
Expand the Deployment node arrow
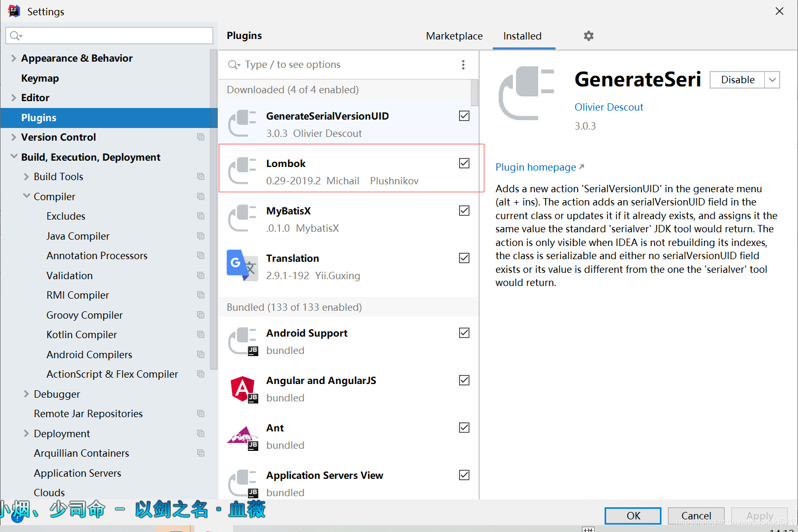coord(26,434)
